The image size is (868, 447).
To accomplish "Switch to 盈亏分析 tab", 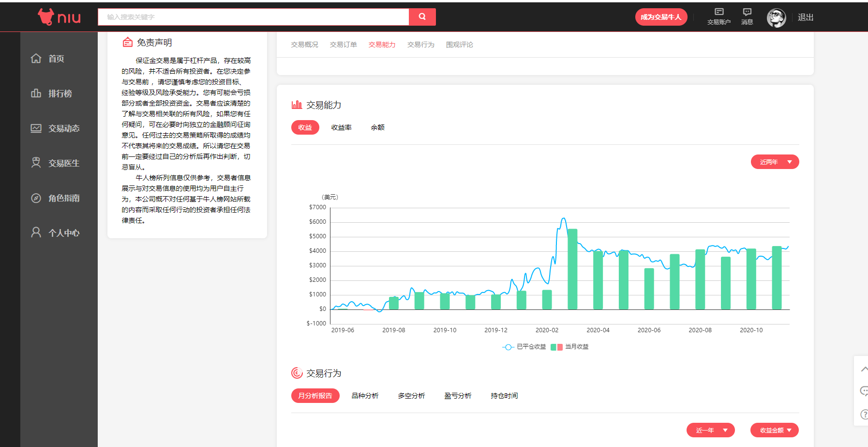I will point(458,396).
